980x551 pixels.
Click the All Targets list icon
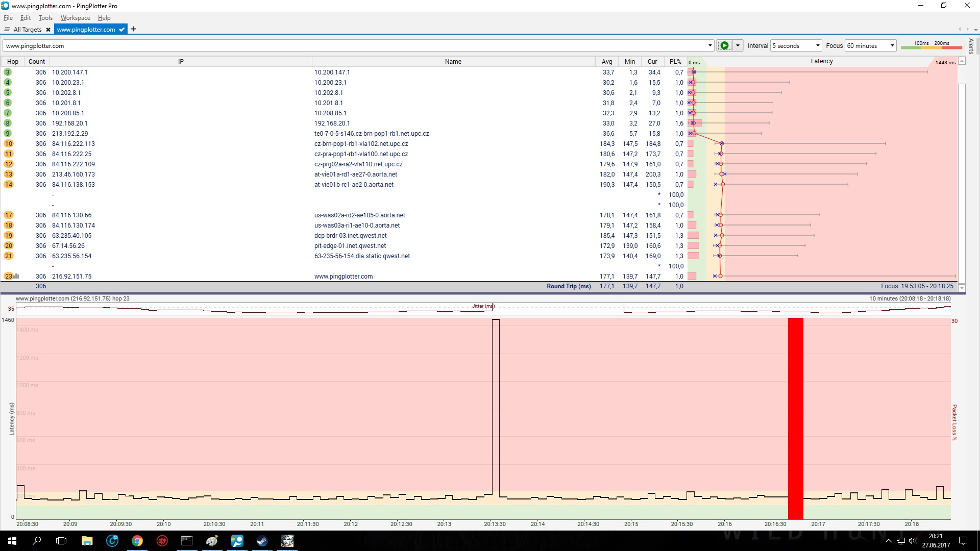coord(7,30)
